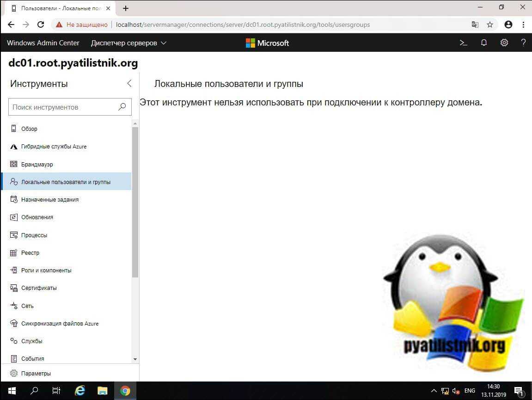This screenshot has width=532, height=400.
Task: Open Назначенные задания tool
Action: pos(49,200)
